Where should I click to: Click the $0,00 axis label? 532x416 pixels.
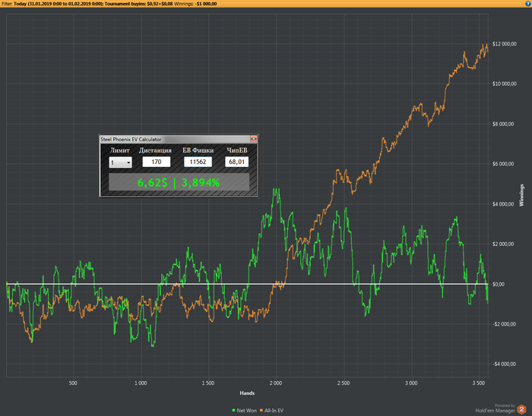tap(498, 284)
